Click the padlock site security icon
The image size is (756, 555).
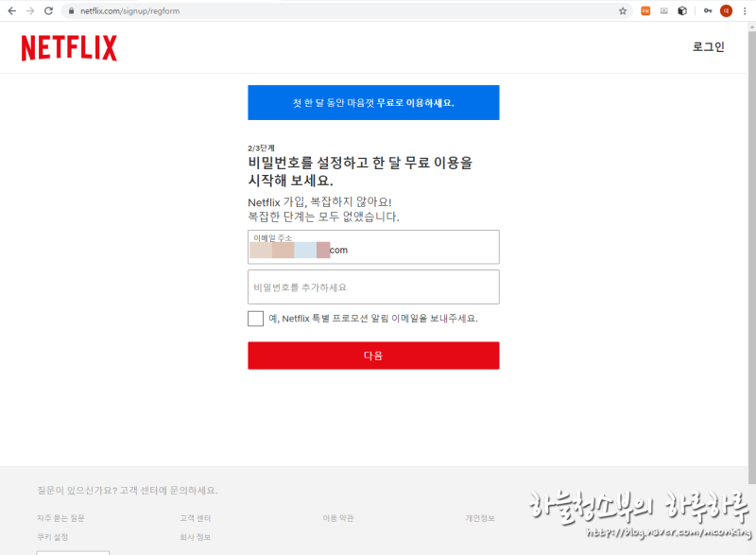(72, 10)
